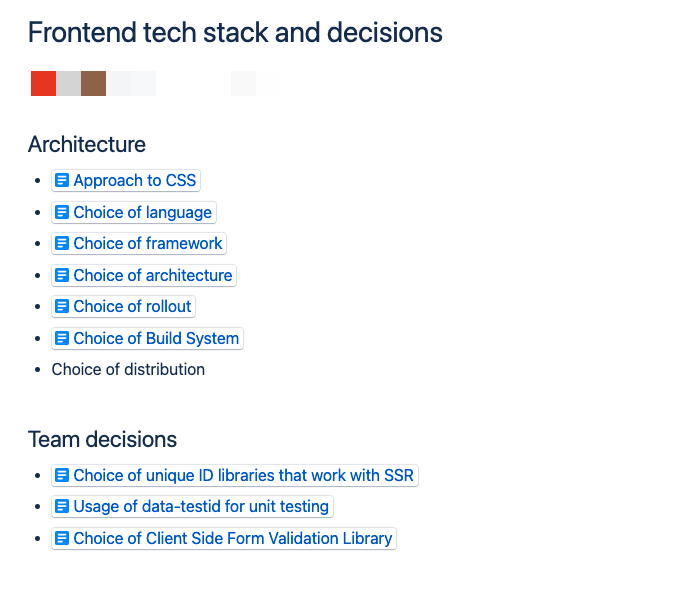
Task: Click page icon beside data-testid link
Action: (62, 506)
